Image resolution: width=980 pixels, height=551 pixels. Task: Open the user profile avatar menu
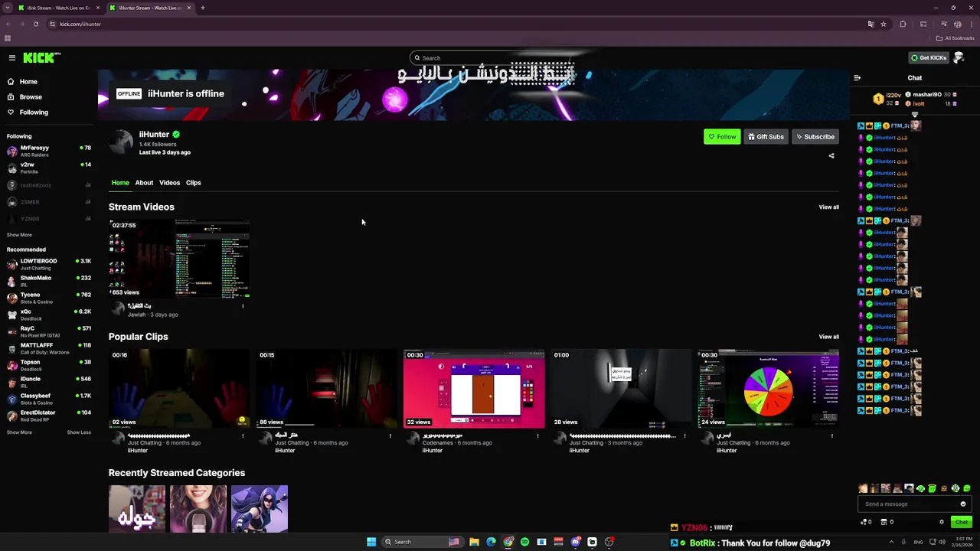pyautogui.click(x=959, y=58)
